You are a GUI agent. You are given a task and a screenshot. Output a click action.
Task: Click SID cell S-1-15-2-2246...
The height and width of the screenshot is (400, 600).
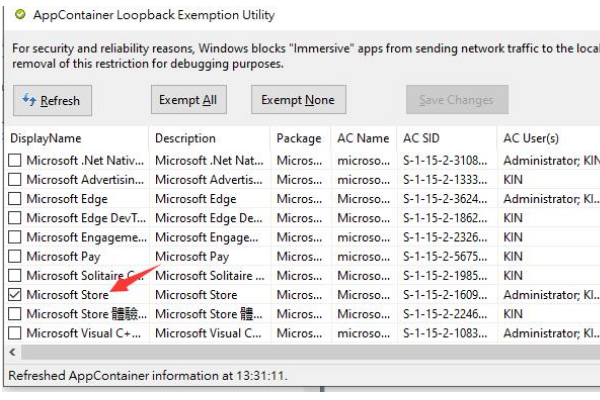point(445,313)
